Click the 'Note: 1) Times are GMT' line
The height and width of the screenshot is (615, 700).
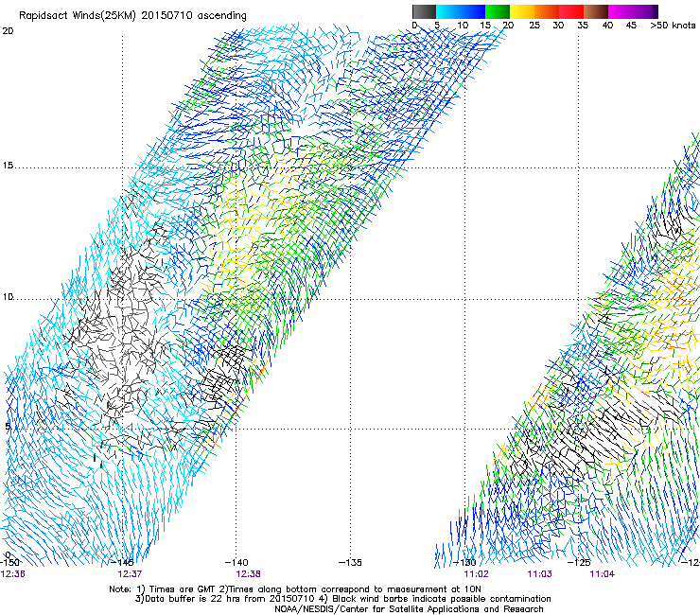[295, 589]
